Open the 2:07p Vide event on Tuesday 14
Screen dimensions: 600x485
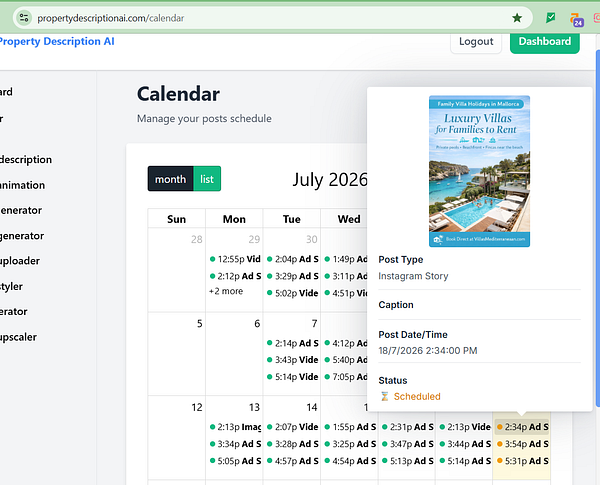pyautogui.click(x=292, y=427)
